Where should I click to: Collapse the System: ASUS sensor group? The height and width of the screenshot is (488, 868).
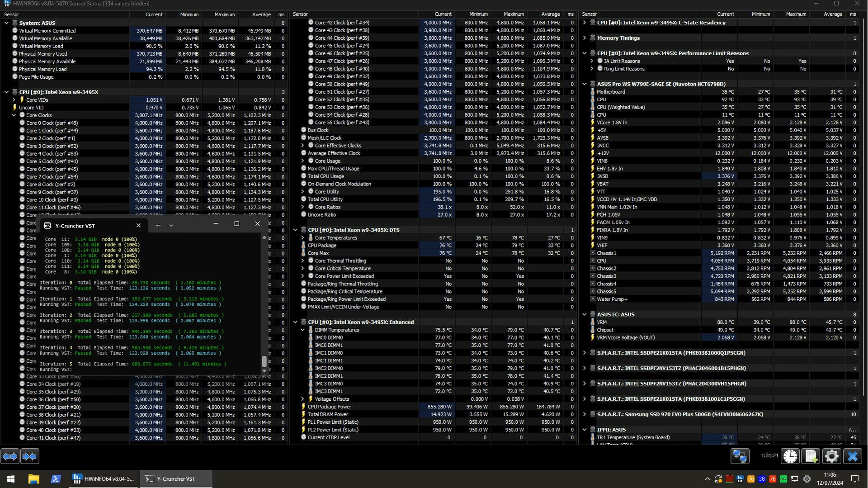tap(6, 23)
